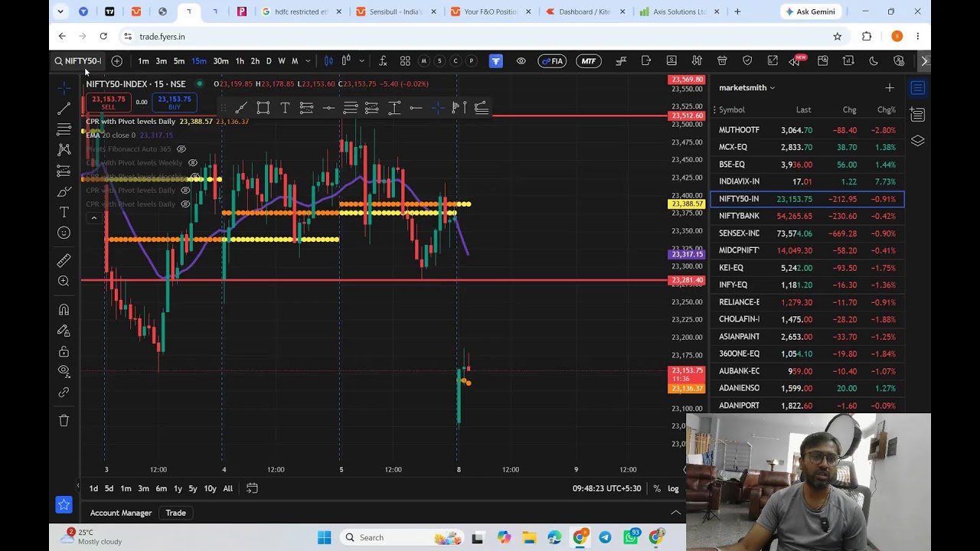This screenshot has width=980, height=551.
Task: Toggle the eye visibility icon in top toolbar
Action: click(521, 61)
